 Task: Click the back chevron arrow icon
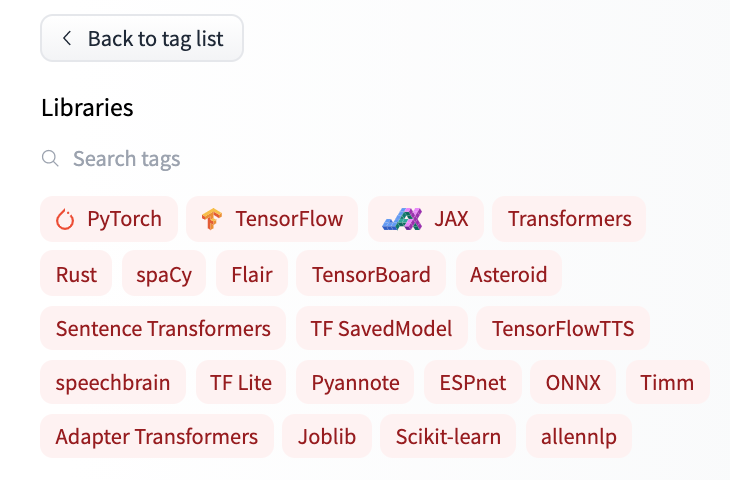pyautogui.click(x=67, y=38)
